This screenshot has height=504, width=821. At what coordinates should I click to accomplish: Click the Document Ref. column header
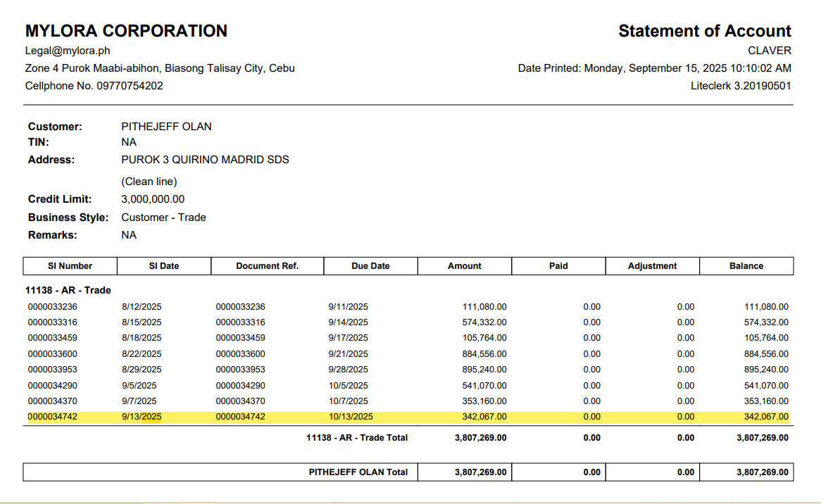coord(267,266)
